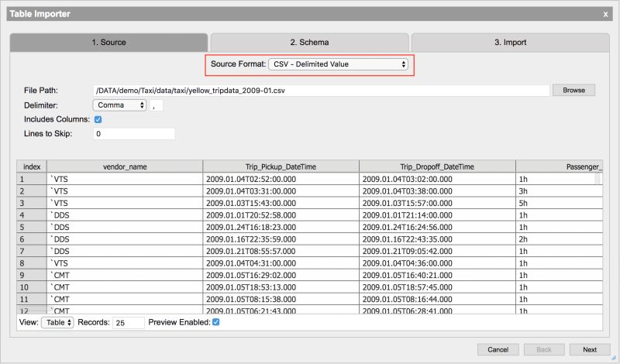Go to the 3. Import tab

coord(511,43)
